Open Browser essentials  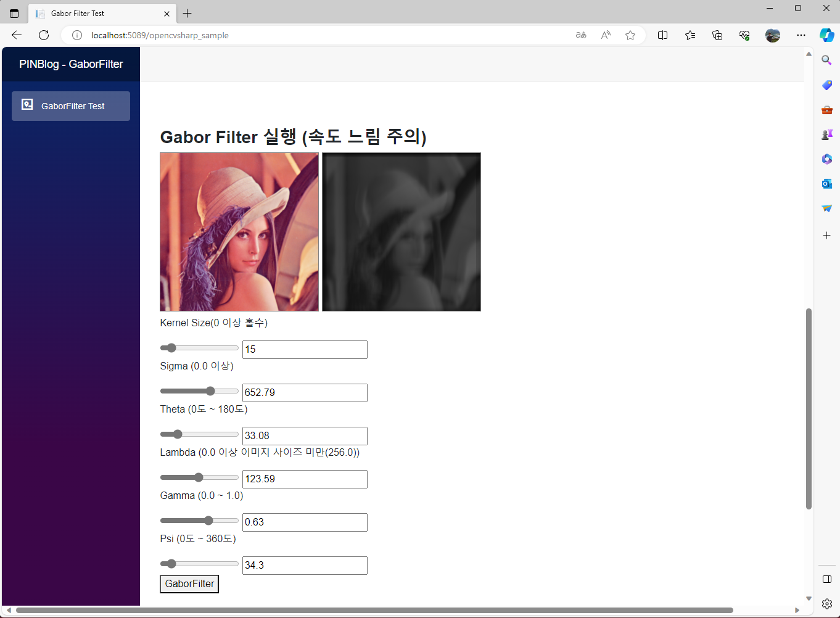[744, 35]
